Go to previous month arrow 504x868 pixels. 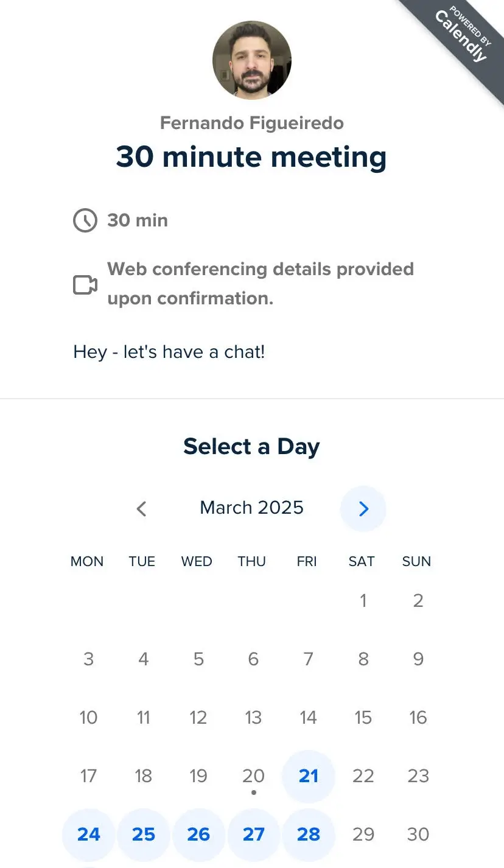point(142,509)
